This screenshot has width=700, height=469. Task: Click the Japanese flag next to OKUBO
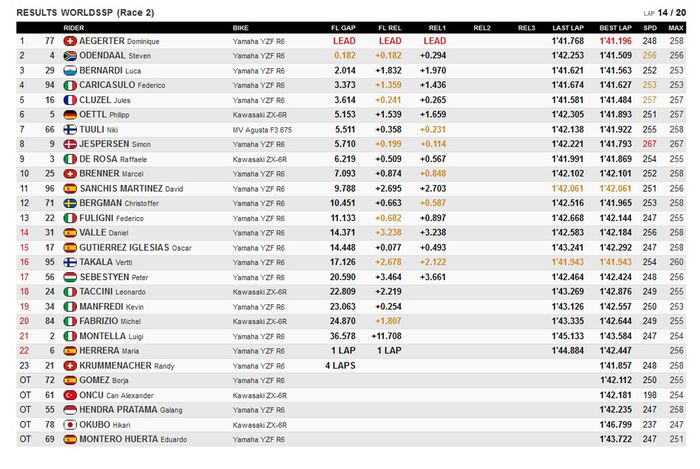click(x=70, y=424)
